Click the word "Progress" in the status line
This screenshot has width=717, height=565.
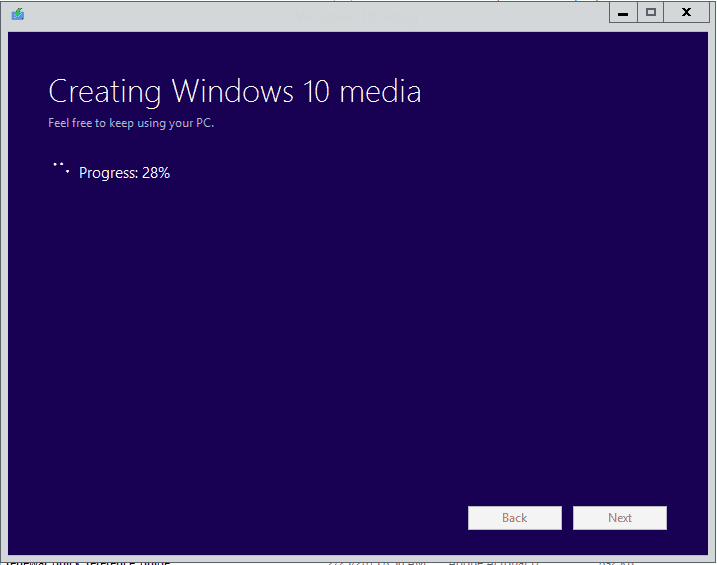click(107, 173)
